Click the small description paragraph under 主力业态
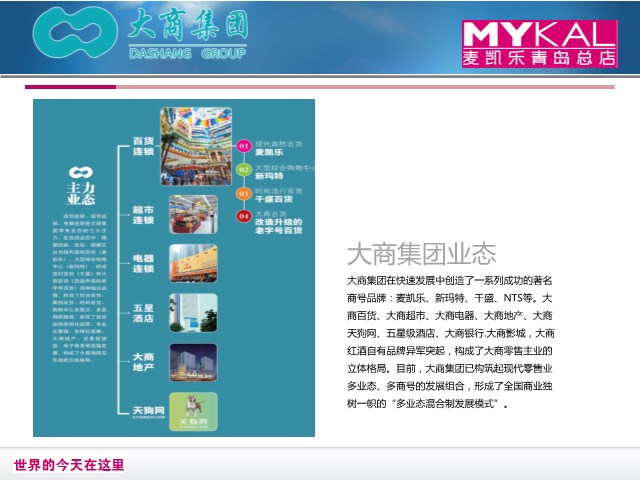This screenshot has height=480, width=640. click(x=80, y=288)
